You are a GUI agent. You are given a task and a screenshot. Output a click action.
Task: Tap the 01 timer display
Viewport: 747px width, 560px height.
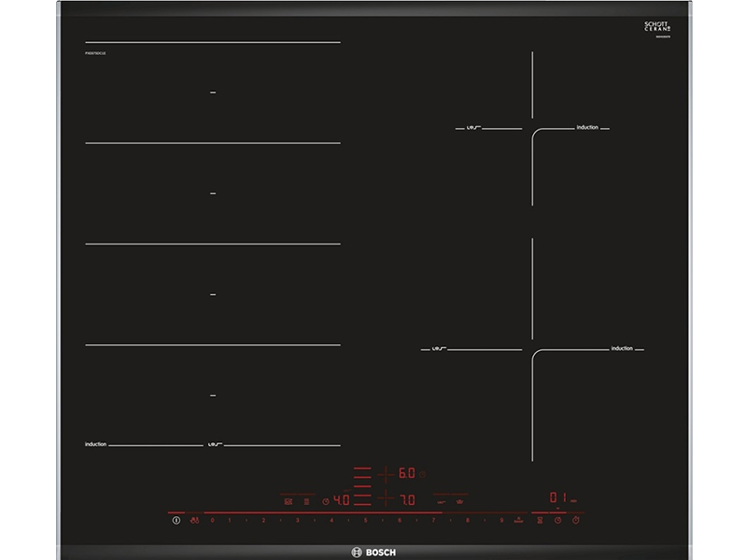click(x=556, y=497)
